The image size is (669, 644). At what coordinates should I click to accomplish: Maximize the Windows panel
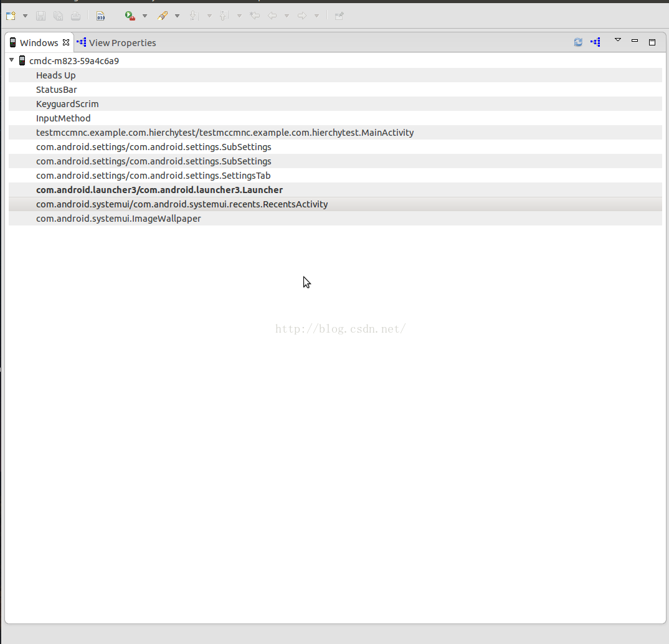tap(652, 42)
